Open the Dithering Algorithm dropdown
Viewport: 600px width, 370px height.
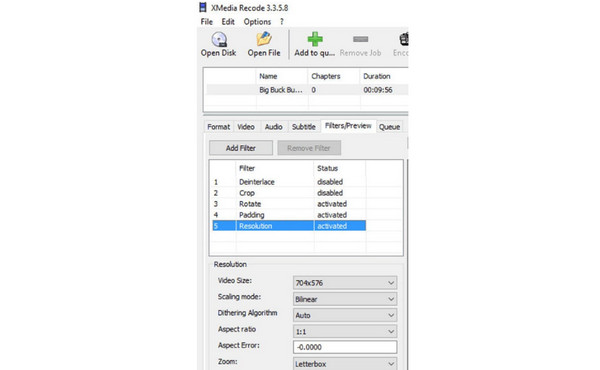345,315
